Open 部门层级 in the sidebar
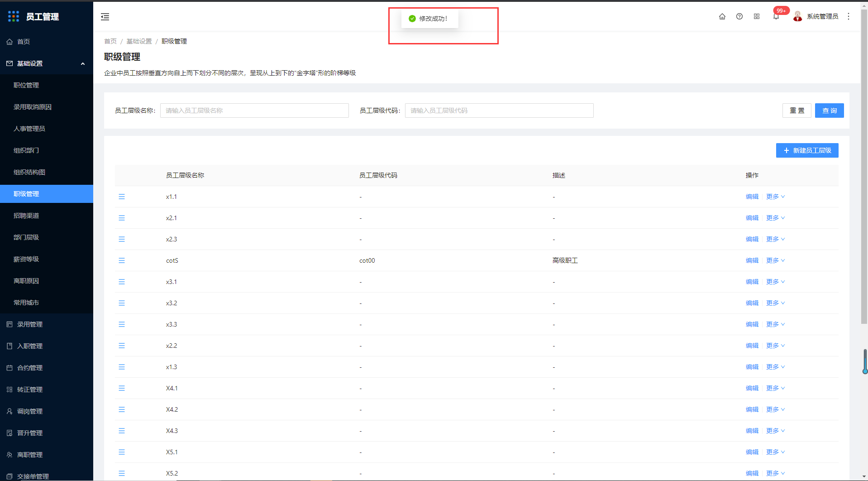Image resolution: width=868 pixels, height=481 pixels. [47, 237]
